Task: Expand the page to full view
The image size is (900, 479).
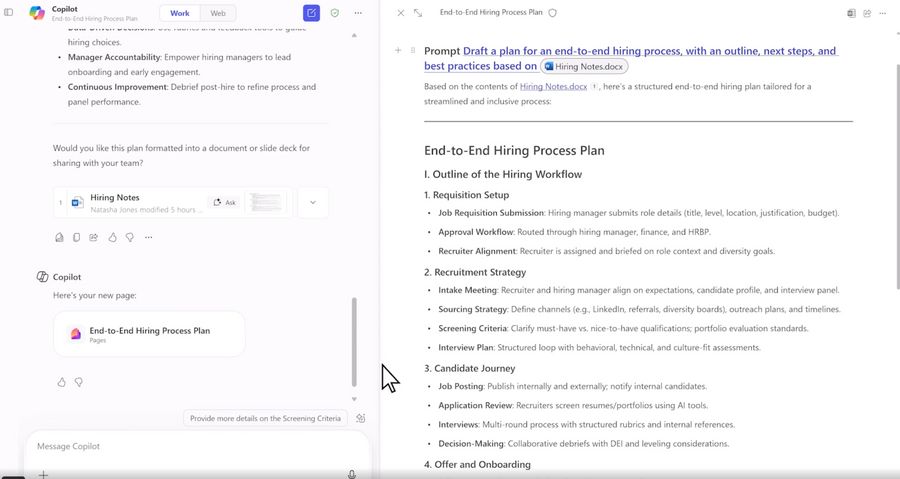Action: click(x=418, y=13)
